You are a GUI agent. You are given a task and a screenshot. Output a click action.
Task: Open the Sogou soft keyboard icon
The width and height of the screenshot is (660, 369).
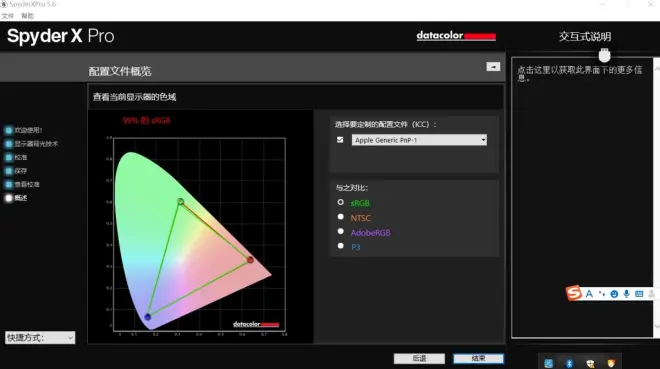tap(639, 294)
